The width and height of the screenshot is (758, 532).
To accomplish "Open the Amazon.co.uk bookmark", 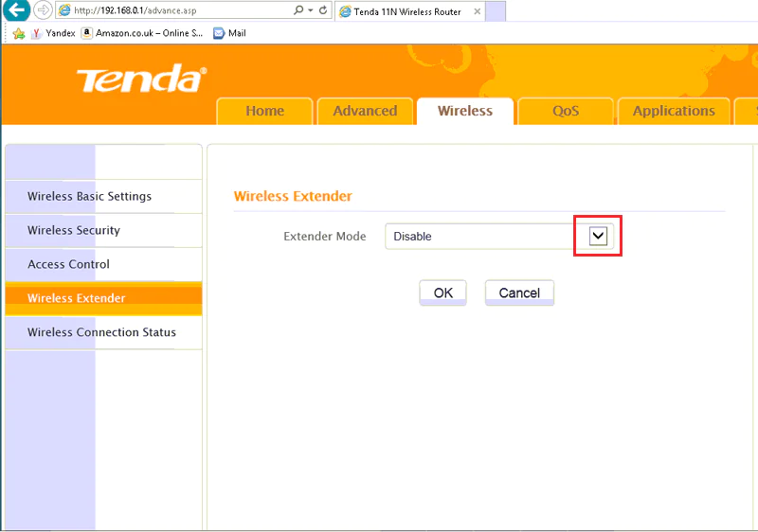I will click(x=141, y=33).
